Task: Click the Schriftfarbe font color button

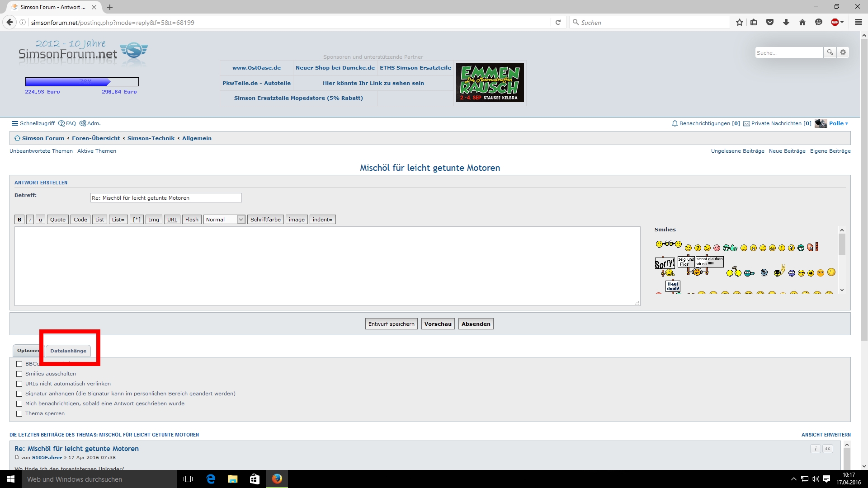Action: click(265, 220)
